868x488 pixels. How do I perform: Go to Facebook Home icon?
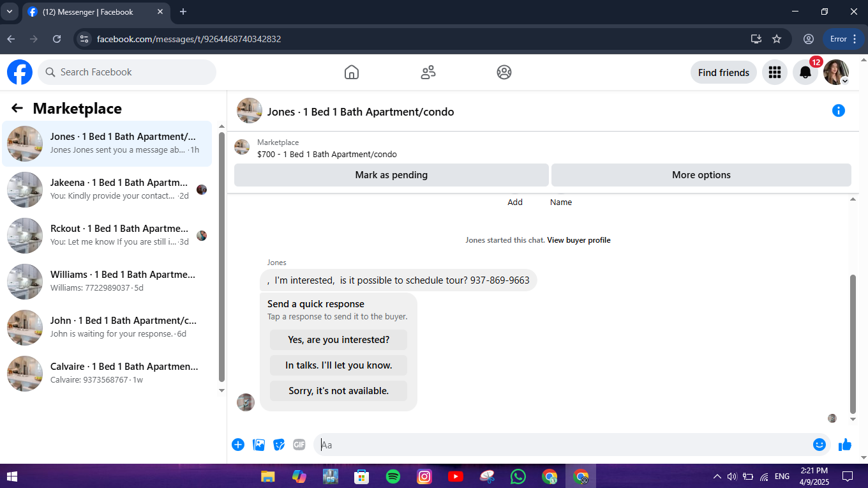pyautogui.click(x=352, y=72)
